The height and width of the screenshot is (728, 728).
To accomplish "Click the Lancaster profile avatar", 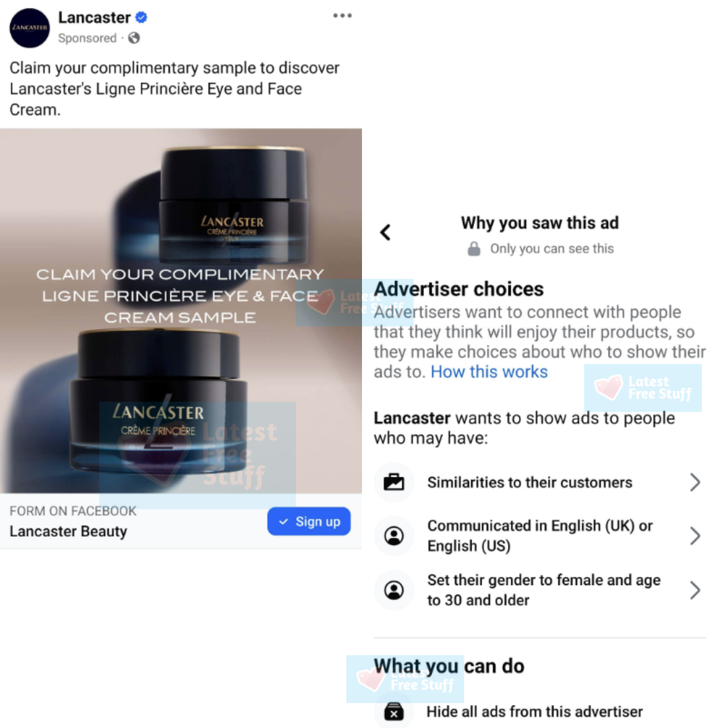I will (30, 28).
